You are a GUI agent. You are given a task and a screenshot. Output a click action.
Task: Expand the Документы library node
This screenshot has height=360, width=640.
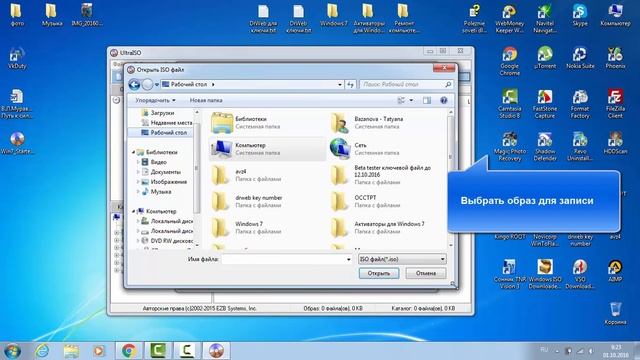tap(138, 172)
